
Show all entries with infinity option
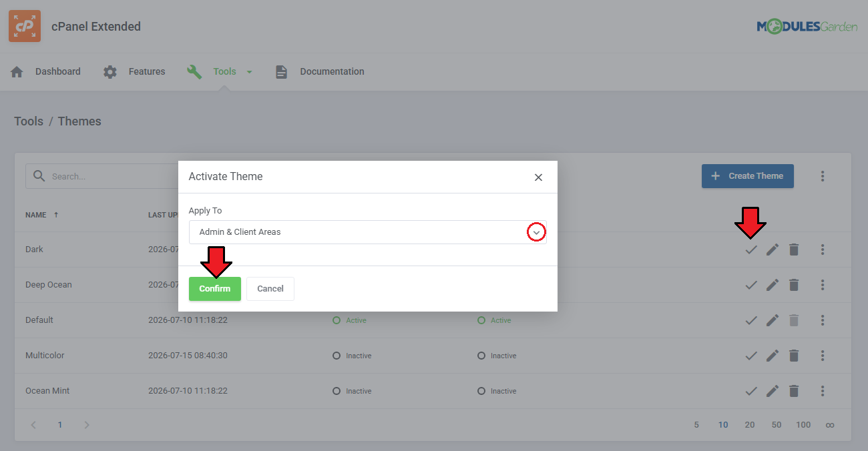pyautogui.click(x=830, y=425)
